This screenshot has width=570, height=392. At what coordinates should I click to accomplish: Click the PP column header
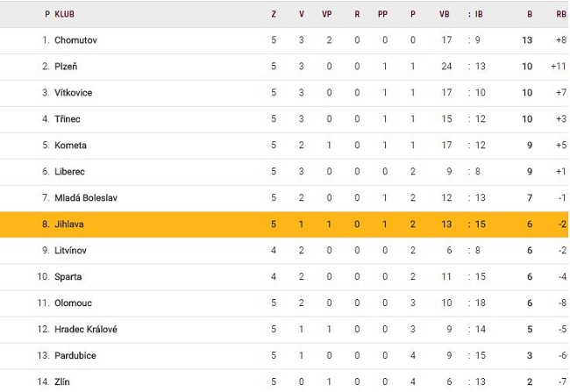[383, 14]
